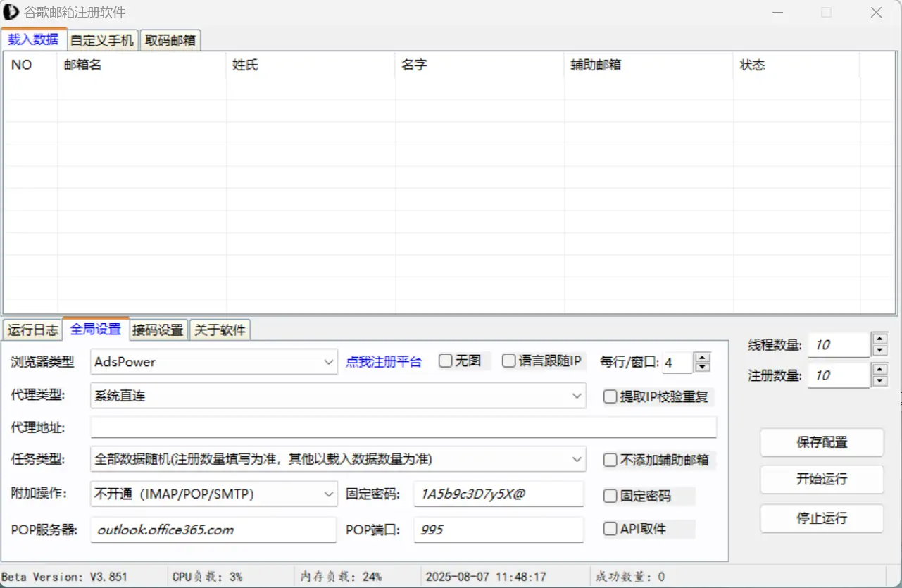Click the Beta Version V3.851 status text
Image resolution: width=902 pixels, height=588 pixels.
65,577
